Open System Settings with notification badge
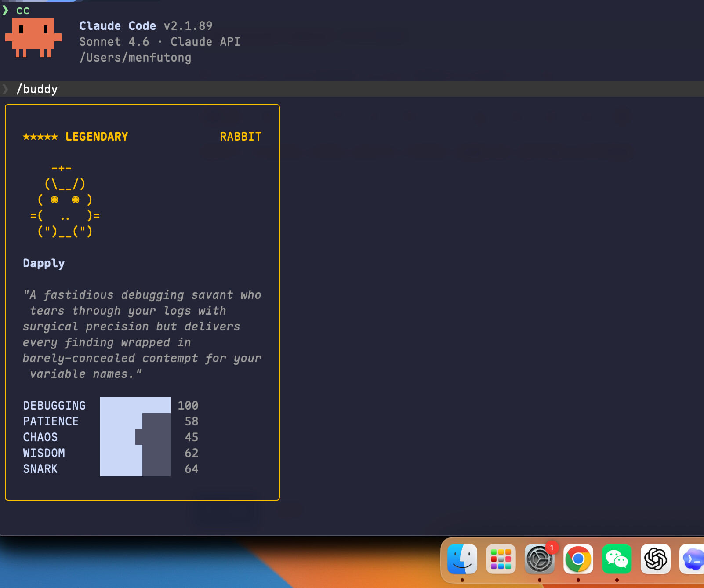Viewport: 704px width, 588px height. (x=540, y=559)
